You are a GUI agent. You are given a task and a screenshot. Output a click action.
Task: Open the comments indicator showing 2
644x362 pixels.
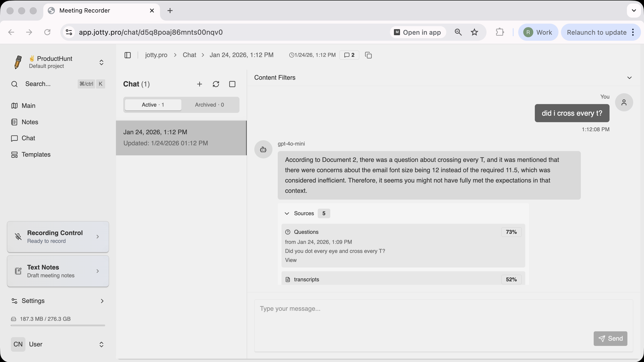(349, 55)
